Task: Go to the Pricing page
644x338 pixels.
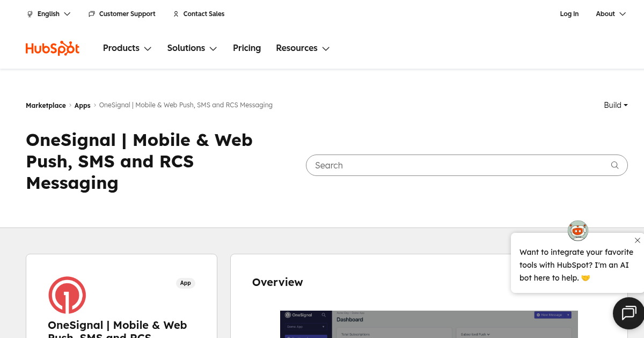Action: tap(247, 48)
